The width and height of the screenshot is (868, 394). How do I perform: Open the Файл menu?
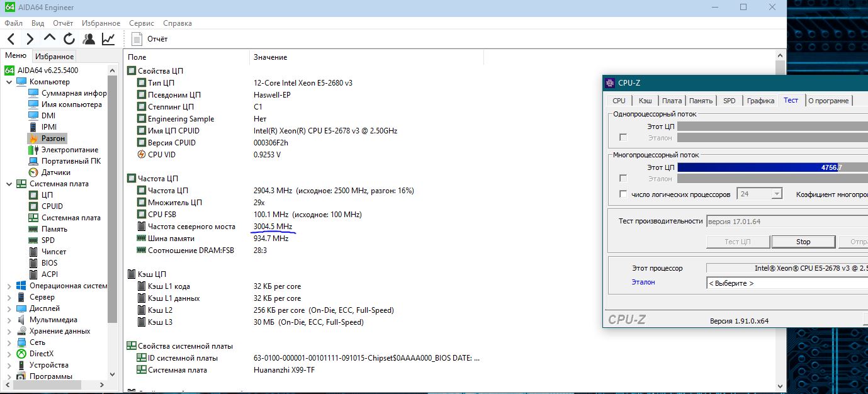13,23
